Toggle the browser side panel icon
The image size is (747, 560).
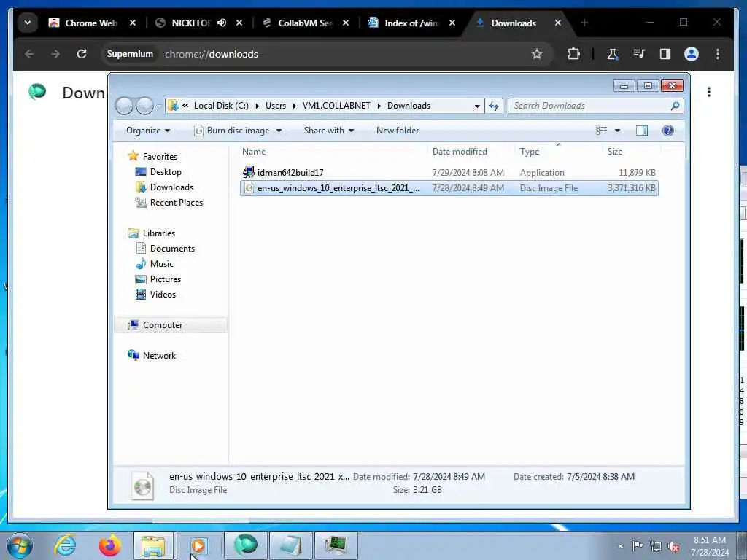click(665, 54)
